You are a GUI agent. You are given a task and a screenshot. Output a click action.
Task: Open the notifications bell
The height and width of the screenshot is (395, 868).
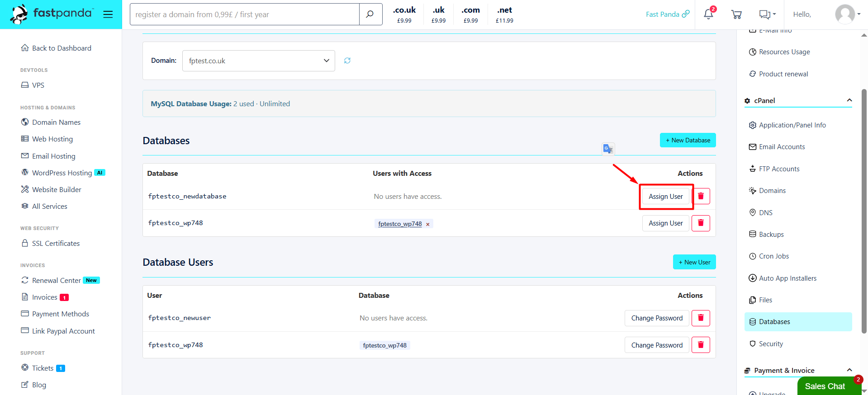pyautogui.click(x=709, y=14)
